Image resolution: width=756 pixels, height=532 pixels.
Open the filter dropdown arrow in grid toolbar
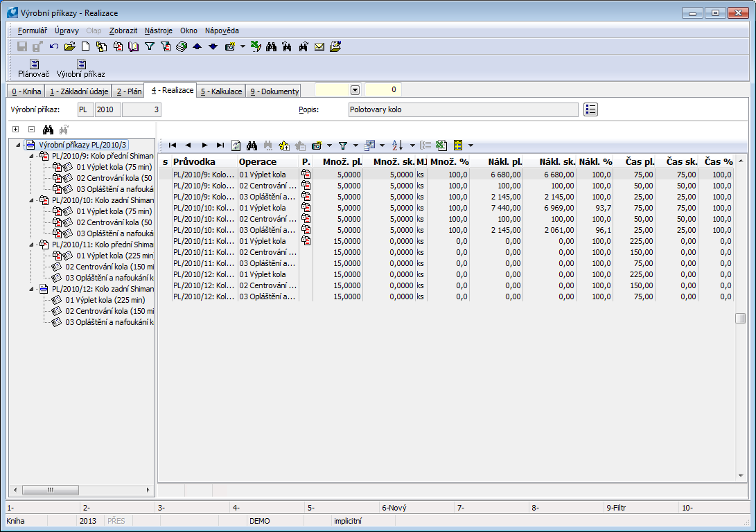click(355, 145)
